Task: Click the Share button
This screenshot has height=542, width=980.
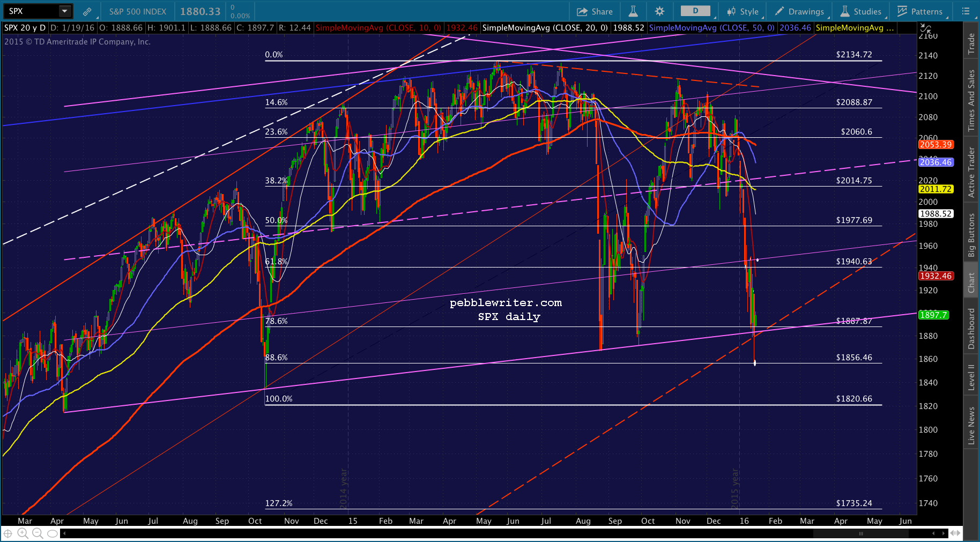Action: pyautogui.click(x=595, y=11)
